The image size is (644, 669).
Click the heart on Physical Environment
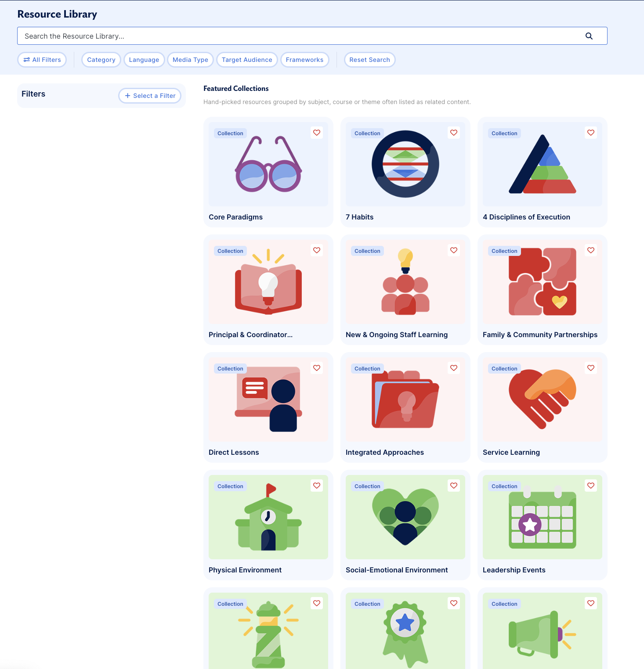[x=316, y=486]
